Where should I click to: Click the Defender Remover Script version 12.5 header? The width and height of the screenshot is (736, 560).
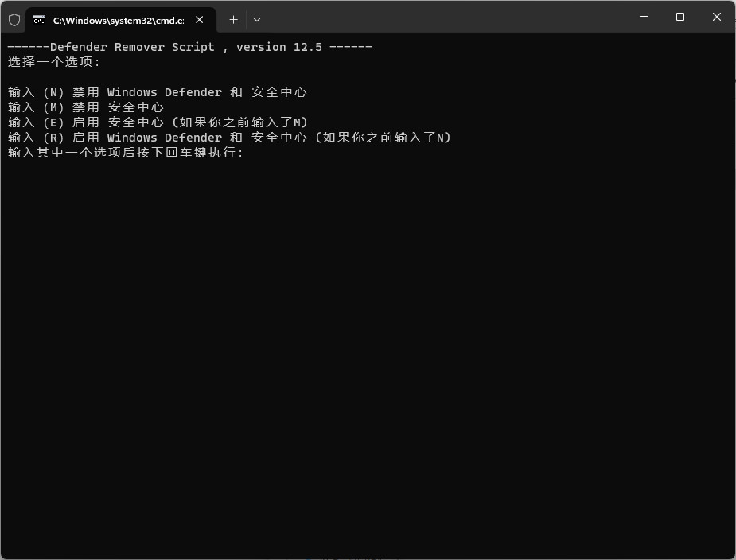pyautogui.click(x=189, y=47)
